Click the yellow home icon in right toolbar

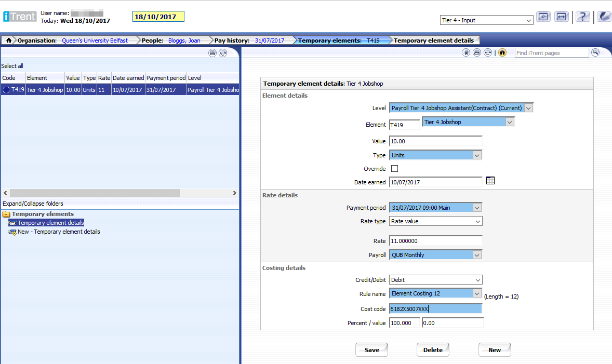point(502,52)
